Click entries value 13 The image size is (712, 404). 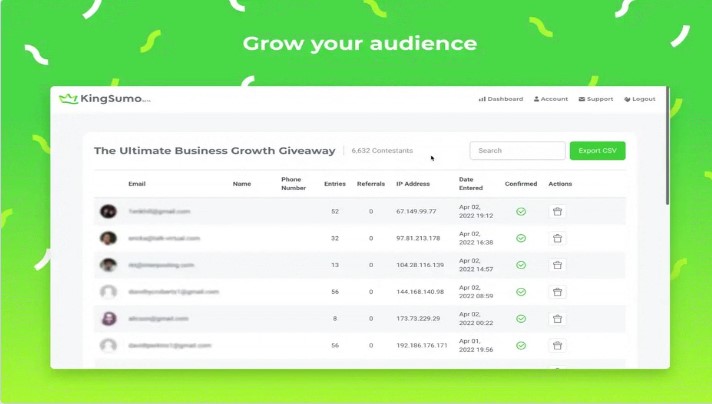[x=335, y=265]
